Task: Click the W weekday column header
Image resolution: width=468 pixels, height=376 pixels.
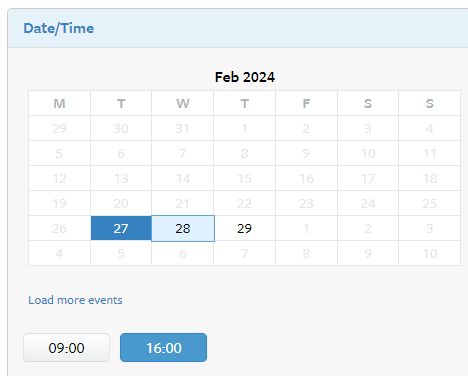Action: 183,103
